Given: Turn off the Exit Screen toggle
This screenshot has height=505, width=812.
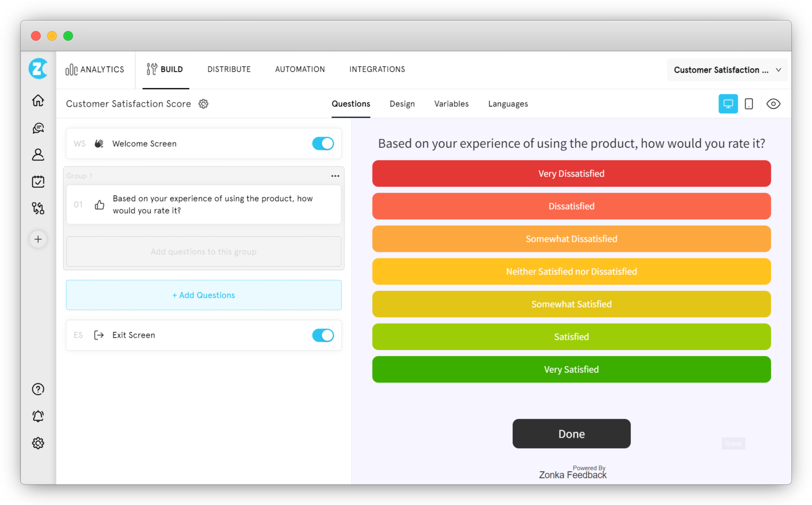Looking at the screenshot, I should pyautogui.click(x=323, y=335).
